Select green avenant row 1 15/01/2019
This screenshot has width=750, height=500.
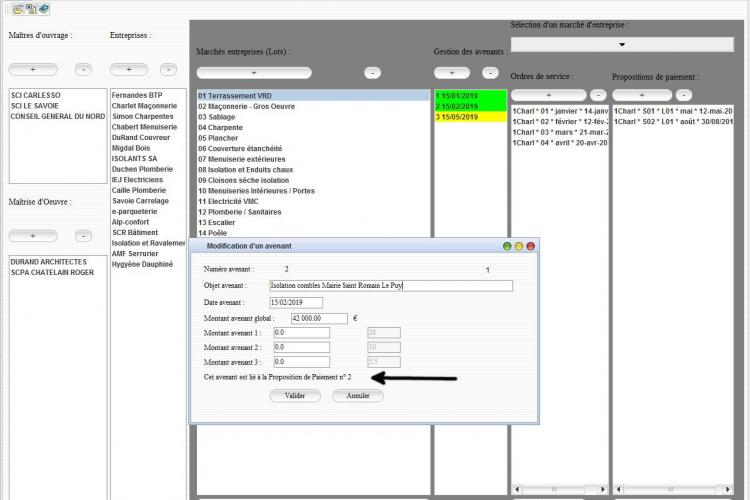click(x=471, y=96)
